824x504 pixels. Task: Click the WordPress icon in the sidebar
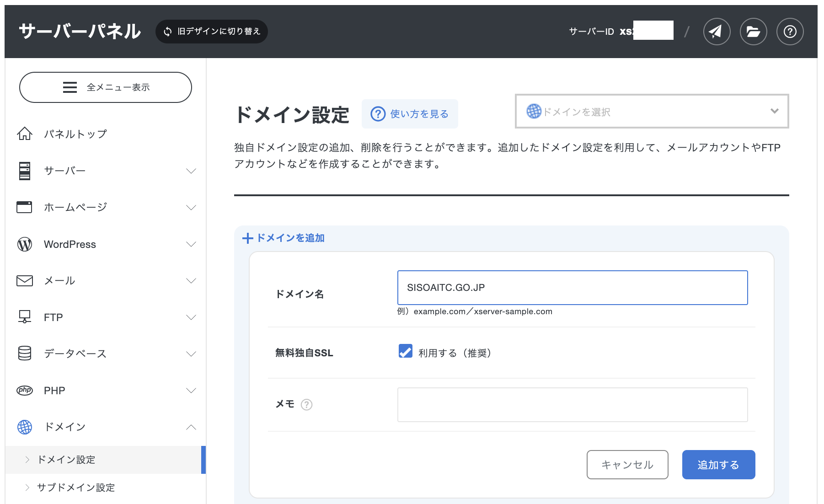click(x=25, y=244)
